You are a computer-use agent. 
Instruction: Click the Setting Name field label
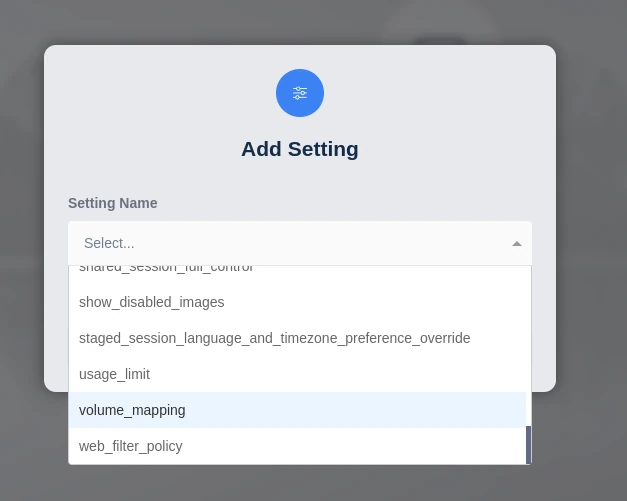click(x=113, y=203)
